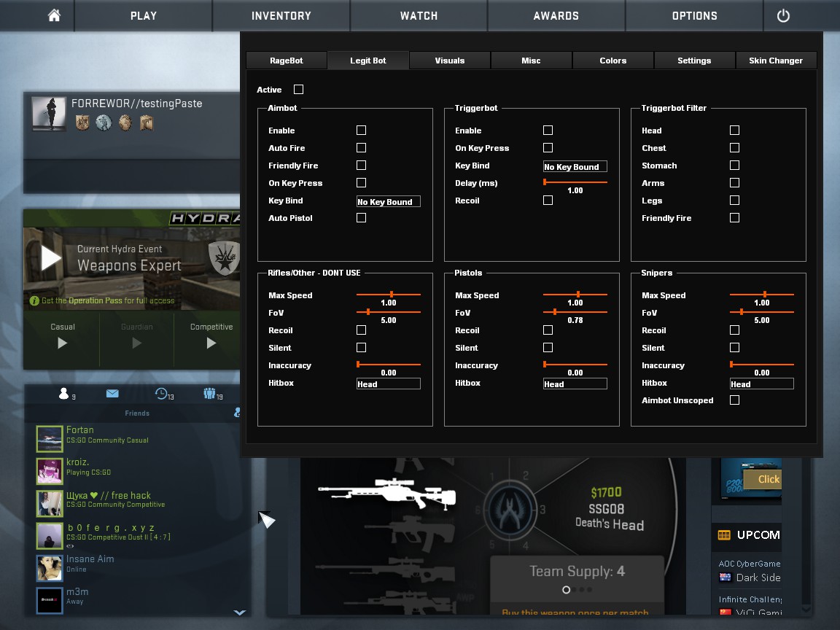Screen dimensions: 840x630
Task: Play the Weapons Expert Hydra event
Action: click(51, 258)
